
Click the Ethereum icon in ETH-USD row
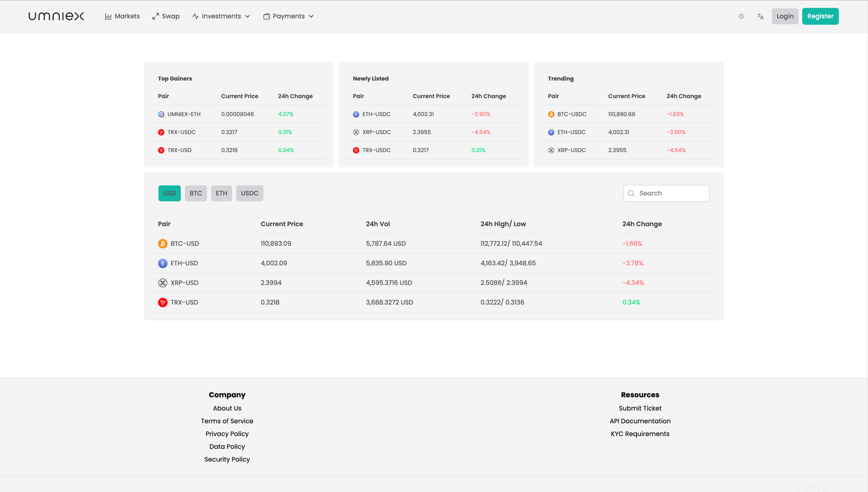tap(163, 264)
